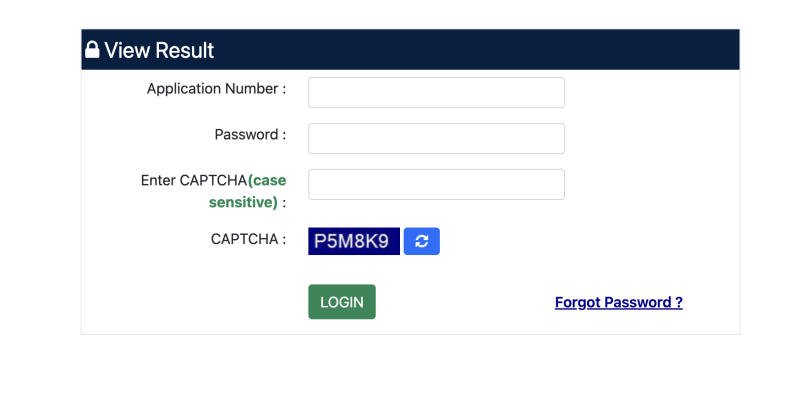Image resolution: width=800 pixels, height=400 pixels.
Task: Click the green 'sensitive)' text
Action: 242,202
